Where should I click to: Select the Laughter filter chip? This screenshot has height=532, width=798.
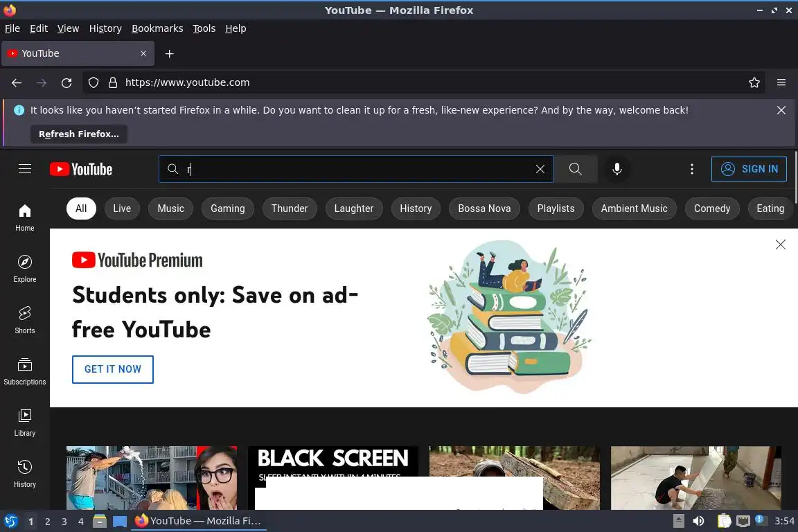pos(354,209)
